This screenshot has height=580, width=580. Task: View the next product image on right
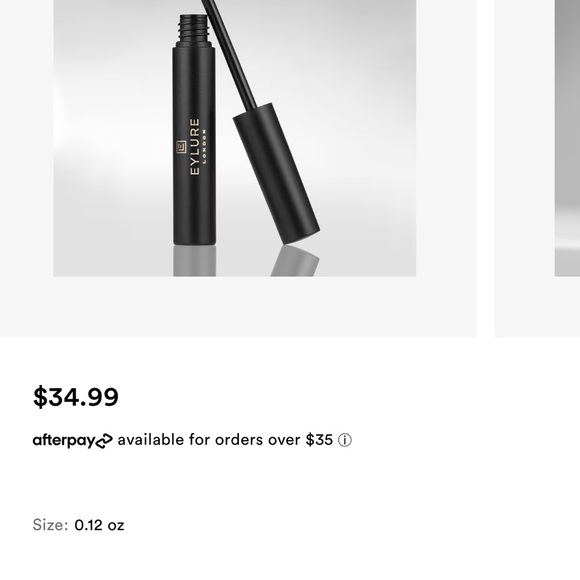click(567, 138)
